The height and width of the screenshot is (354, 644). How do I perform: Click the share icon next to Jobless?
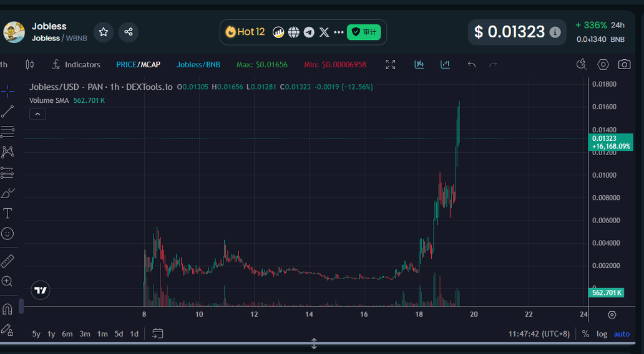128,32
